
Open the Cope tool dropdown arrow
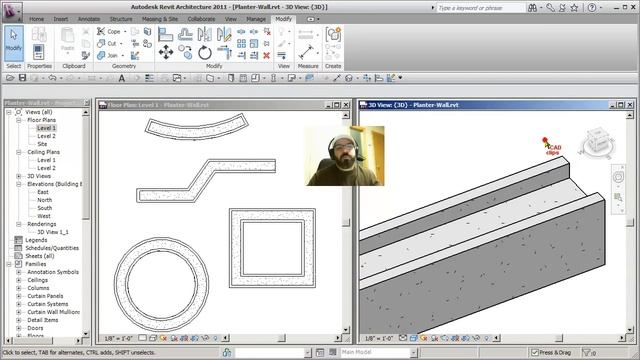125,31
